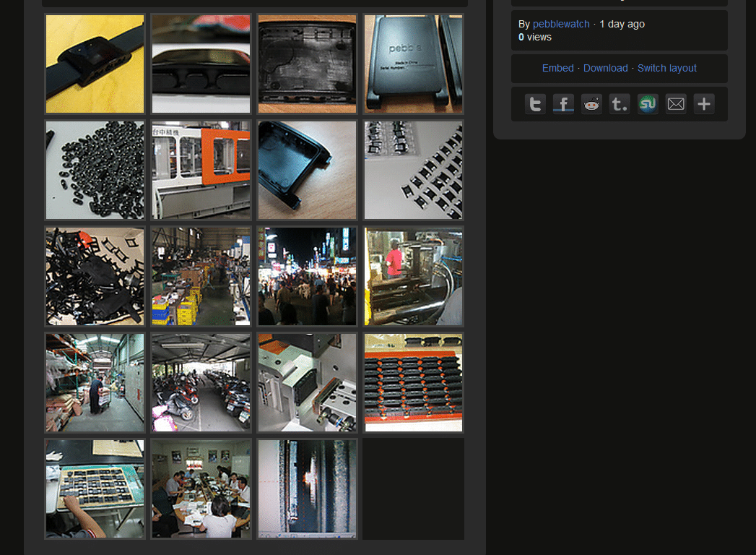View Pebble case back thumbnail

[x=413, y=64]
